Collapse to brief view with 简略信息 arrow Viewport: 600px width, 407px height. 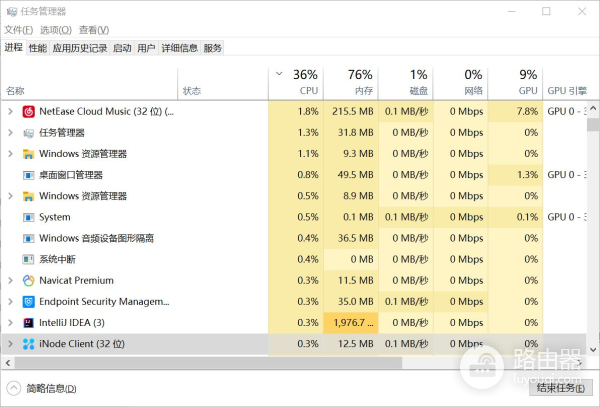click(13, 388)
